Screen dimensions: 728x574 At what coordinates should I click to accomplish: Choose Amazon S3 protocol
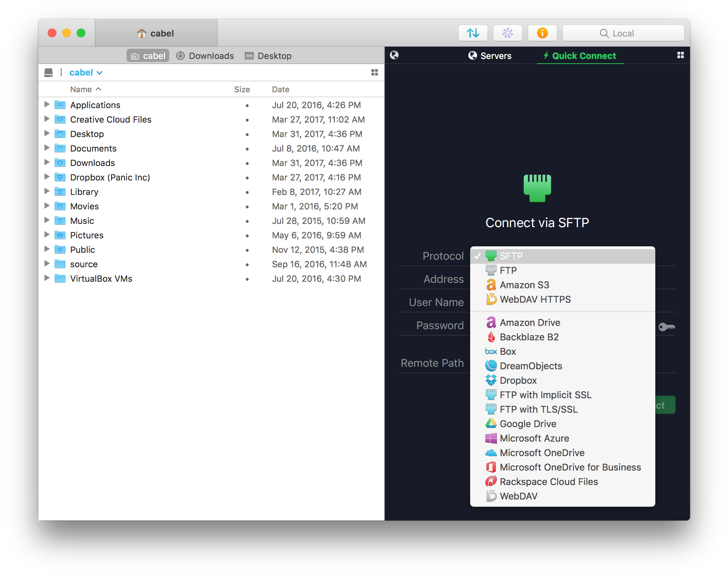(x=562, y=285)
